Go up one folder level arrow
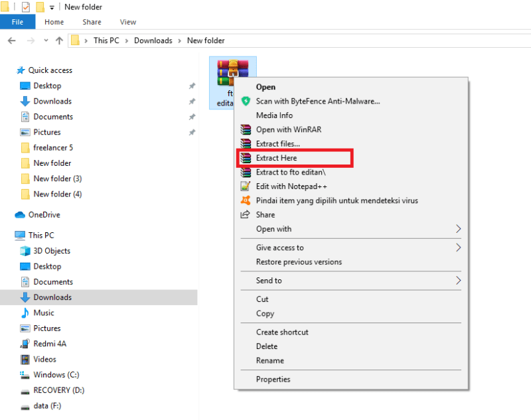This screenshot has height=420, width=531. tap(59, 40)
